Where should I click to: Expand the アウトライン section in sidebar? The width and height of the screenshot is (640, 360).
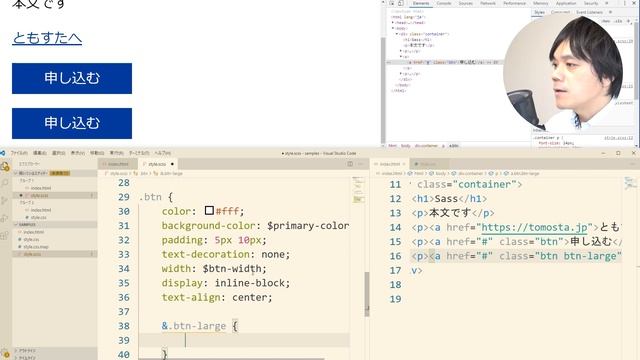point(55,351)
